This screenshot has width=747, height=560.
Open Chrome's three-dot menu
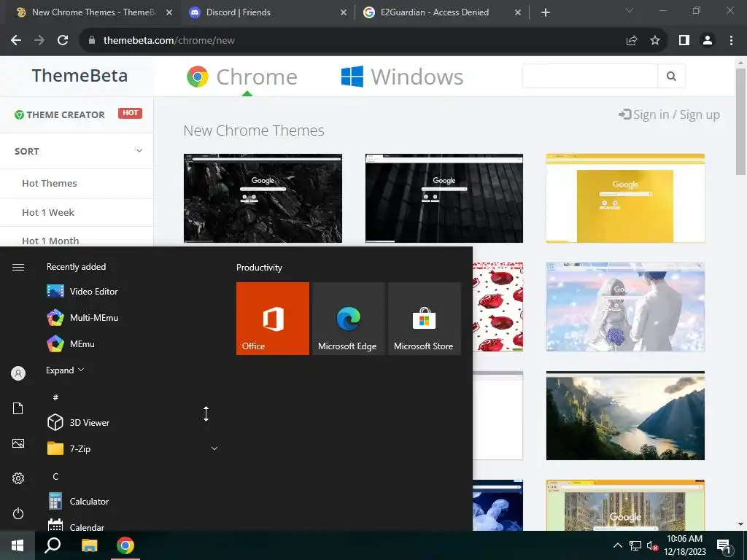click(731, 41)
